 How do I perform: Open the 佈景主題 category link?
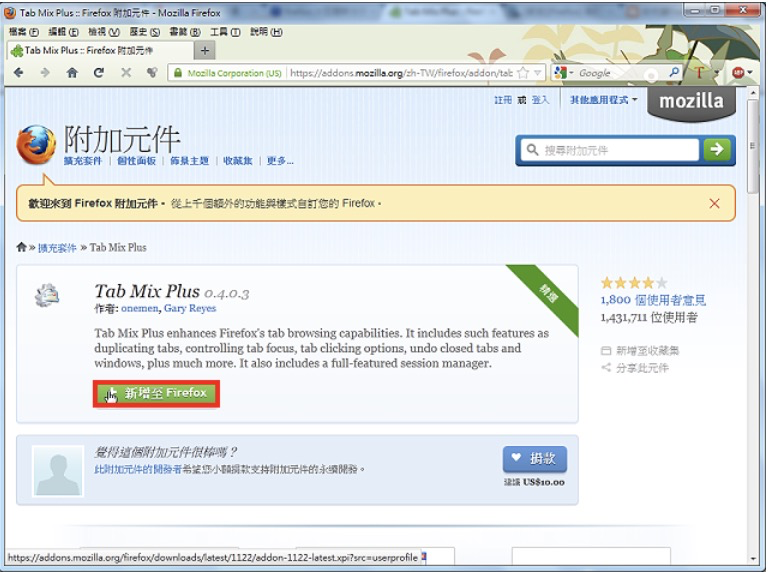pyautogui.click(x=189, y=161)
